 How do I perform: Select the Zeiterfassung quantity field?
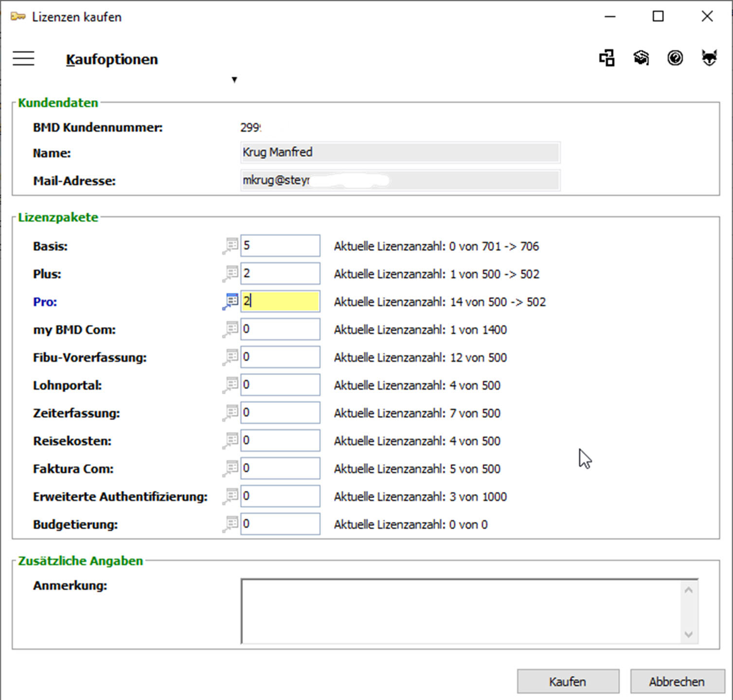[x=281, y=413]
